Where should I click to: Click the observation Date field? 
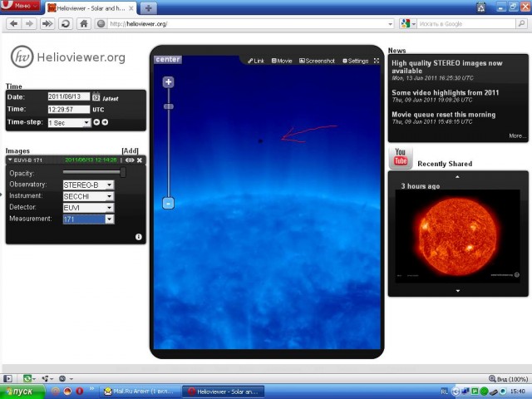69,96
